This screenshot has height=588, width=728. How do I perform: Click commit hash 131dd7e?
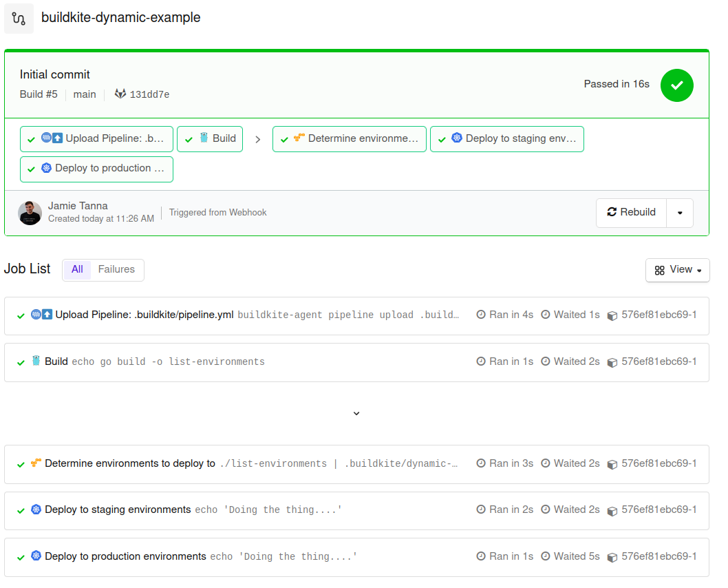click(149, 94)
